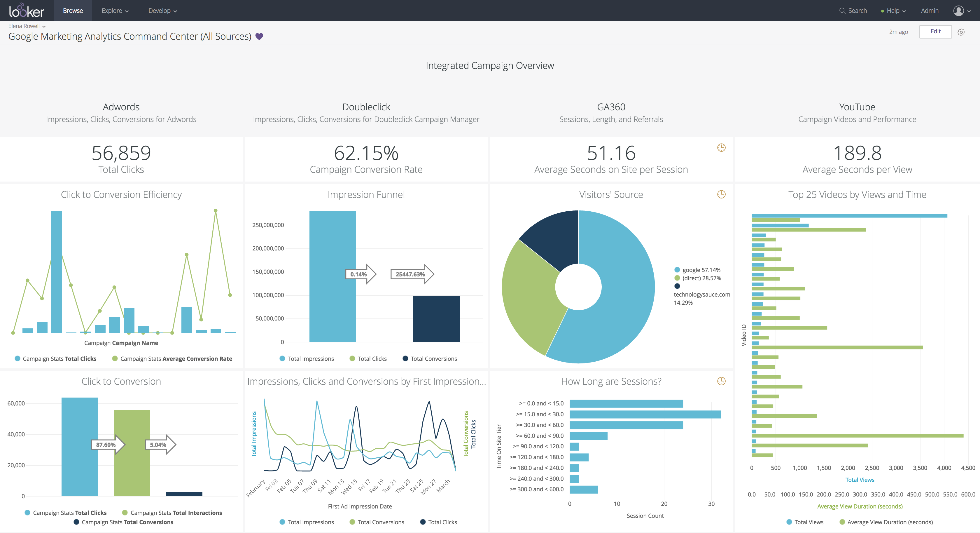Screen dimensions: 980x533
Task: Click the google legend color dot in pie chart
Action: click(x=677, y=270)
